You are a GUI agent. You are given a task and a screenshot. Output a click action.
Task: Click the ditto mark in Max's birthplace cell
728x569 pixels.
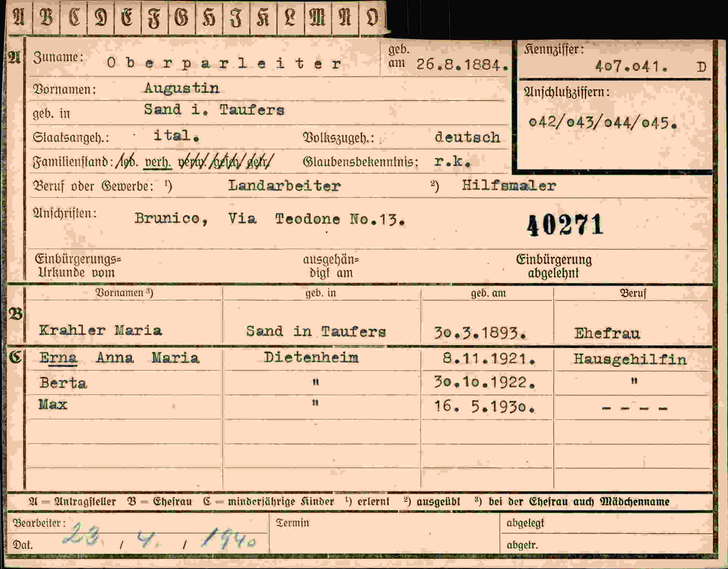pyautogui.click(x=315, y=402)
